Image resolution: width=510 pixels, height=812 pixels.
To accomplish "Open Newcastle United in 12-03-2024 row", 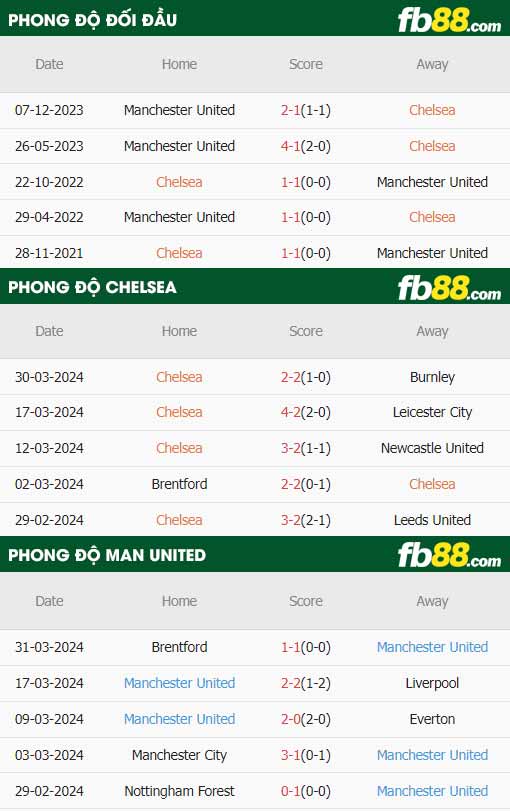I will pyautogui.click(x=432, y=448).
